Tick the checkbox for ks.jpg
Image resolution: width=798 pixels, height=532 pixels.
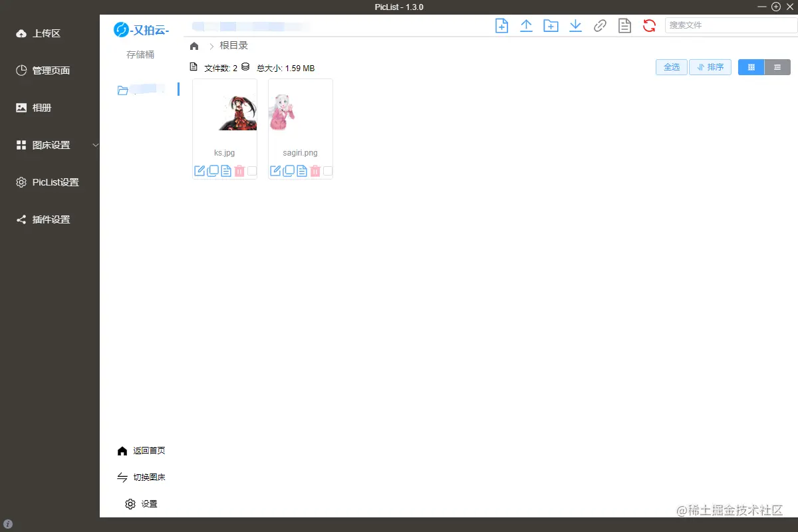pos(252,171)
